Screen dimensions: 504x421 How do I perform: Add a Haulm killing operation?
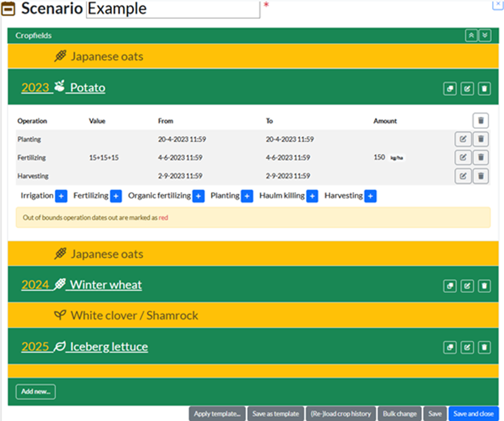312,196
